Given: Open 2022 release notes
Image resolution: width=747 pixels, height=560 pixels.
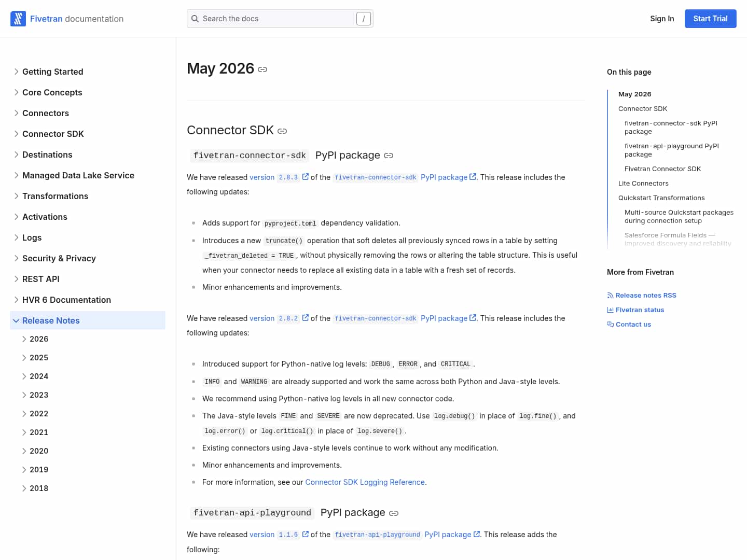Looking at the screenshot, I should [39, 414].
